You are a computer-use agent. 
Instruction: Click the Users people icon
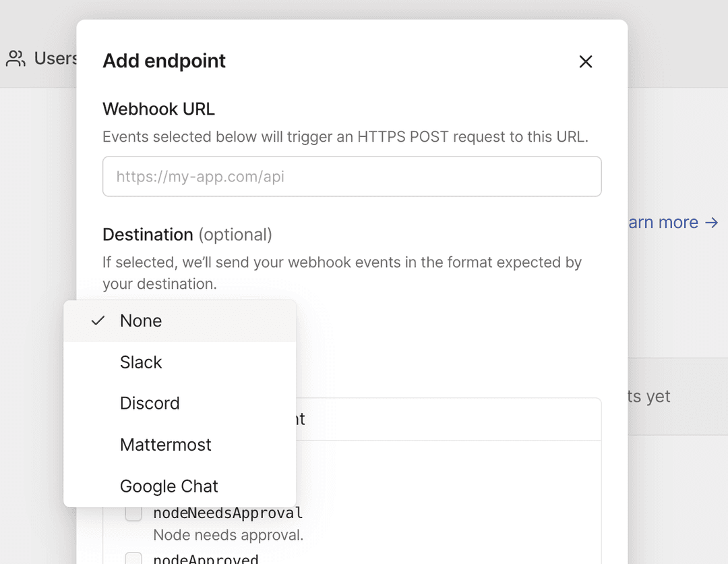15,59
